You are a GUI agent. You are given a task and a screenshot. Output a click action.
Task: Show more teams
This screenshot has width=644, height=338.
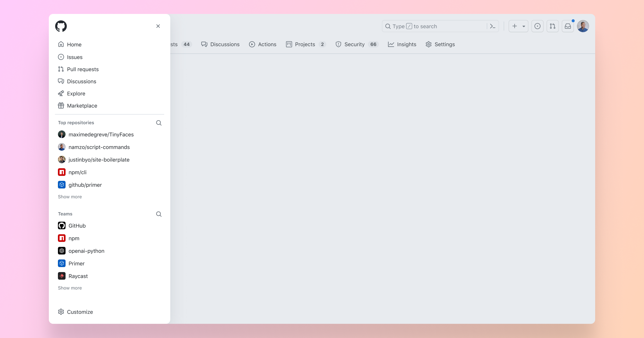click(70, 288)
